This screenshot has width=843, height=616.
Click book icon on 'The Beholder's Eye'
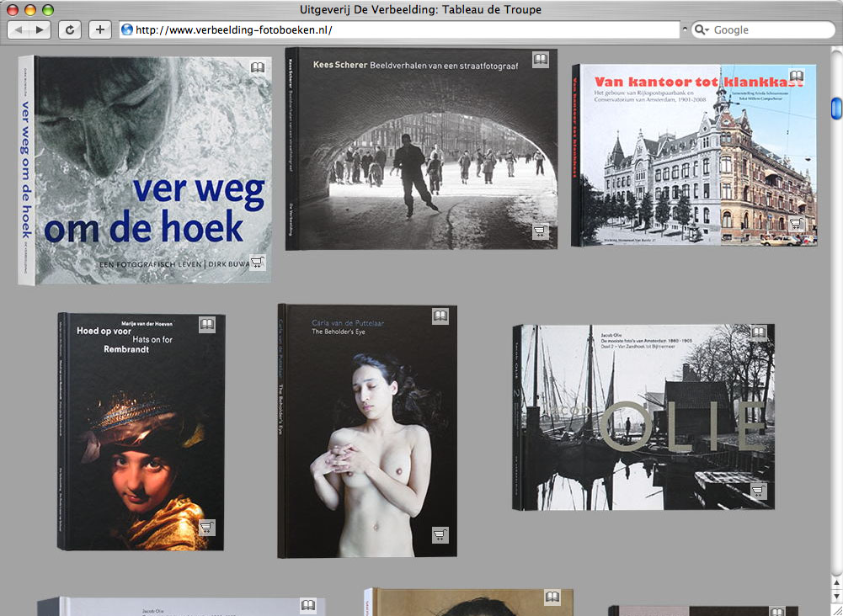pos(440,316)
